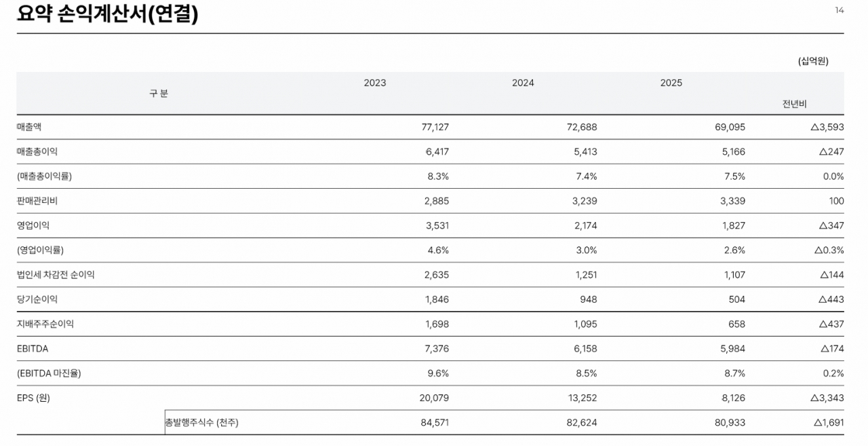Viewport: 868px width, 446px height.
Task: Click the 당기순이익 row label
Action: (x=37, y=299)
